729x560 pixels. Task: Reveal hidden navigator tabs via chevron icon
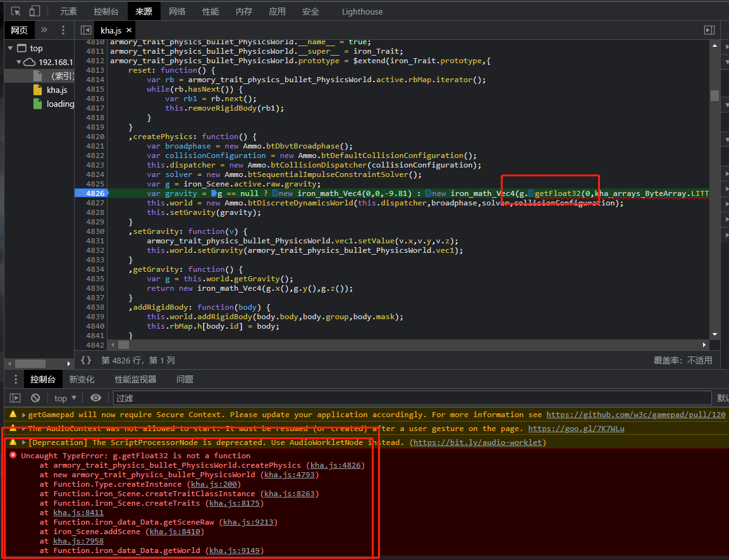click(44, 30)
